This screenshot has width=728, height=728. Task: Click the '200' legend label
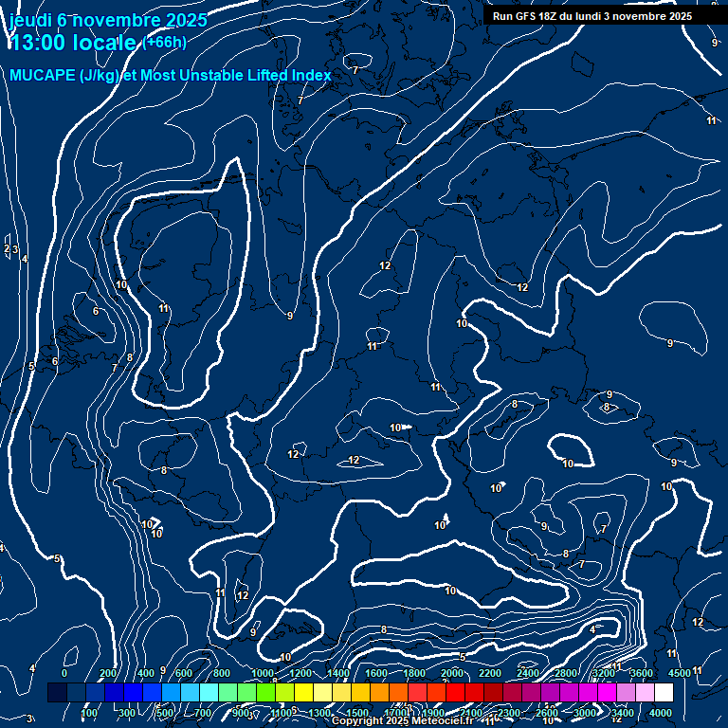[108, 673]
